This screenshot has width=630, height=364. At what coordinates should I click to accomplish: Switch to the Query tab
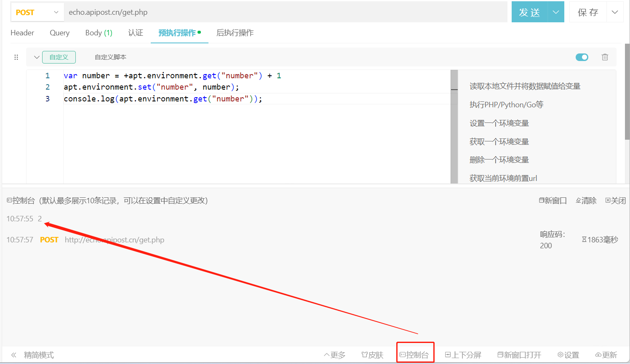coord(59,33)
